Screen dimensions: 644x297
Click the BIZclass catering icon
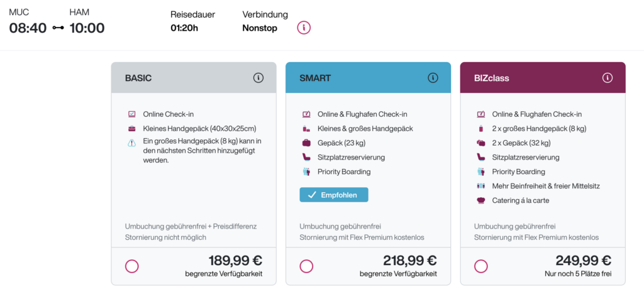point(481,200)
